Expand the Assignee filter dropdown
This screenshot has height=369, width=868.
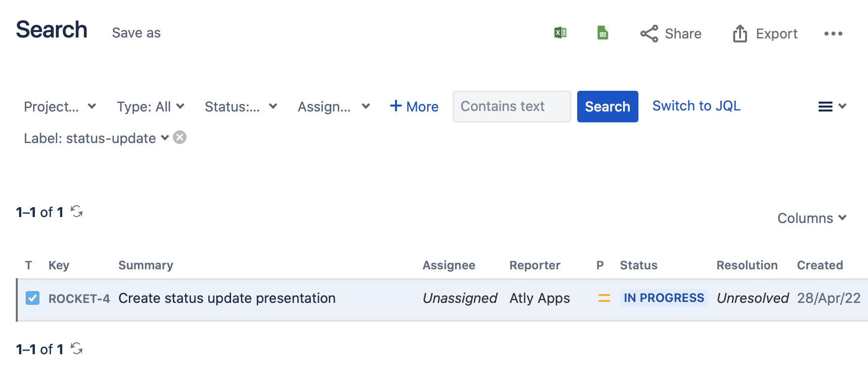(334, 107)
